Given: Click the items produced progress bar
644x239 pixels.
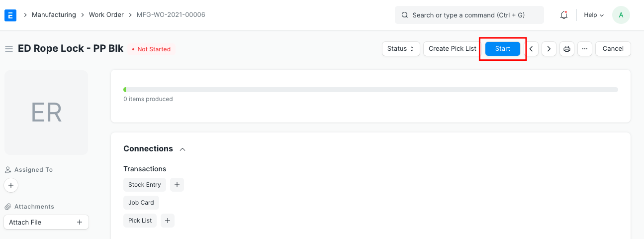Looking at the screenshot, I should 370,90.
